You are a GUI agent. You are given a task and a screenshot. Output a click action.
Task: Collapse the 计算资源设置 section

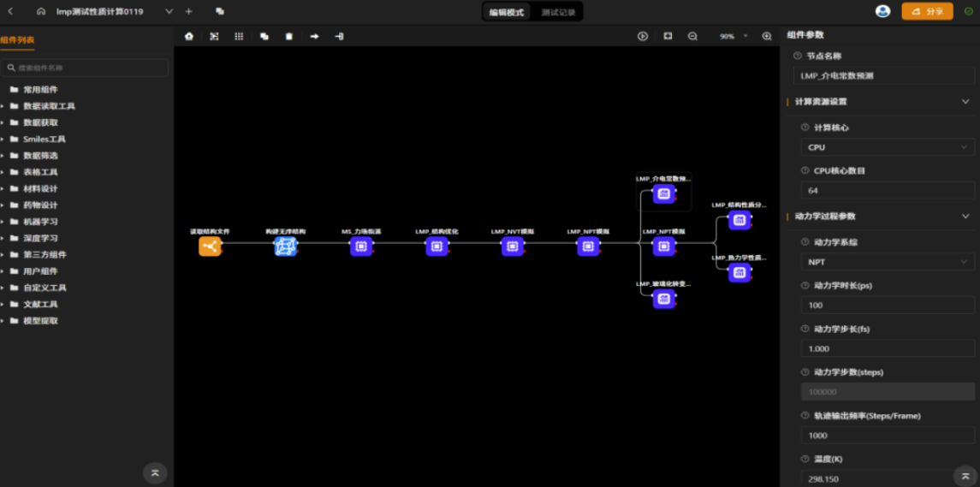[965, 102]
